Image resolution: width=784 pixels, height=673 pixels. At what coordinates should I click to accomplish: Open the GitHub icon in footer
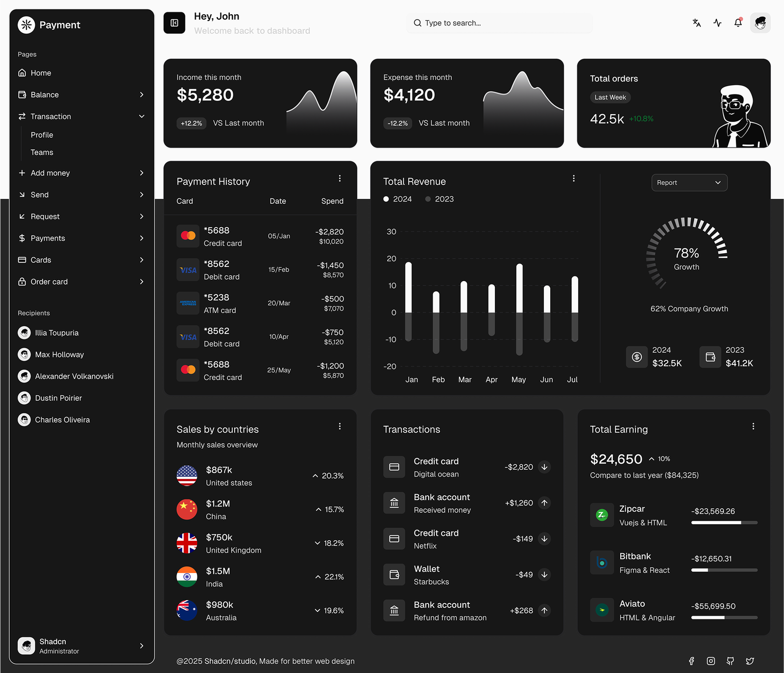coord(730,661)
